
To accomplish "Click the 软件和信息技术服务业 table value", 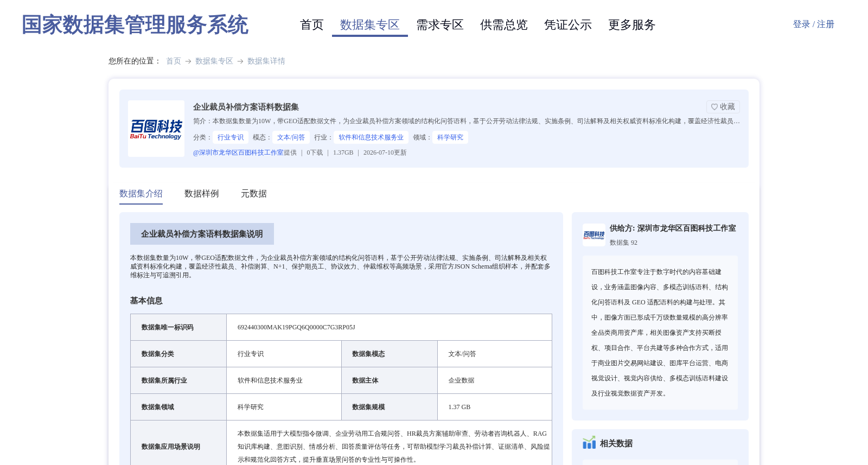I will pyautogui.click(x=270, y=380).
